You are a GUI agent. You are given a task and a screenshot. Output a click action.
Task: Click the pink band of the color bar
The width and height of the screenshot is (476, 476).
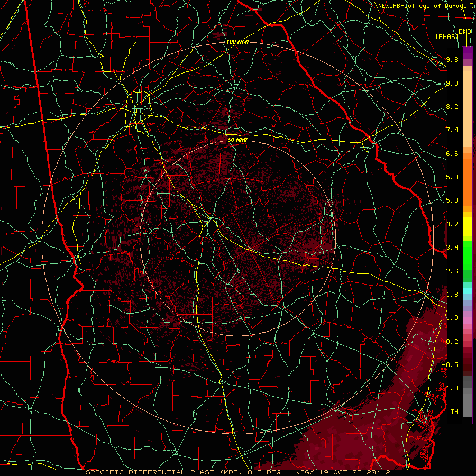click(467, 321)
